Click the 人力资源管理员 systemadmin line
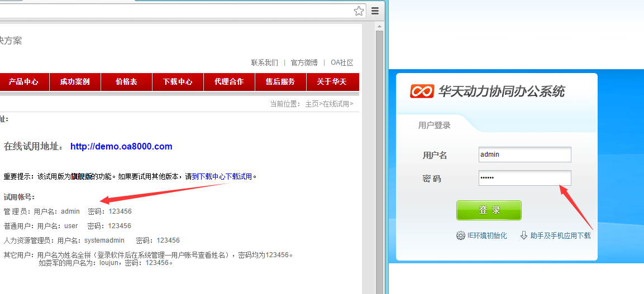The height and width of the screenshot is (294, 644). pyautogui.click(x=92, y=240)
